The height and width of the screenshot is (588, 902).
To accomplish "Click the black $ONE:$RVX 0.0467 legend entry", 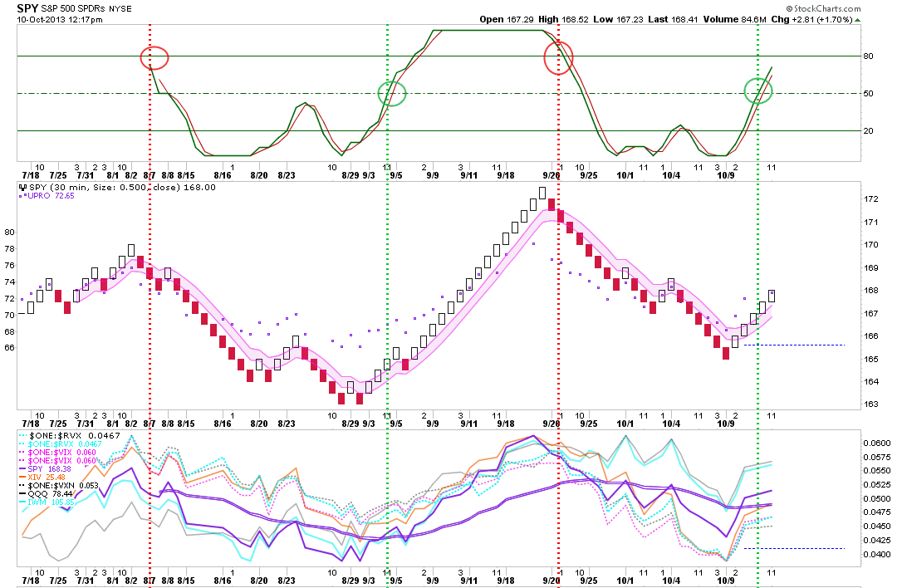I will [x=75, y=435].
